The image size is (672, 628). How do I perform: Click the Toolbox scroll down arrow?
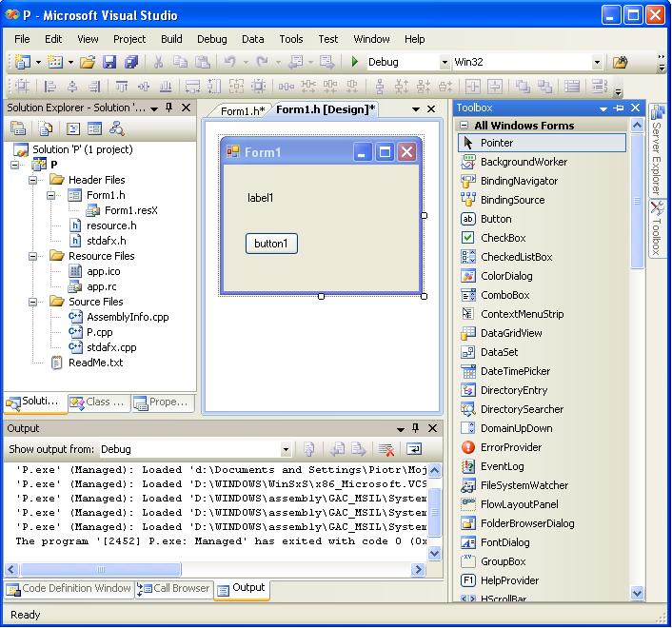tap(637, 593)
